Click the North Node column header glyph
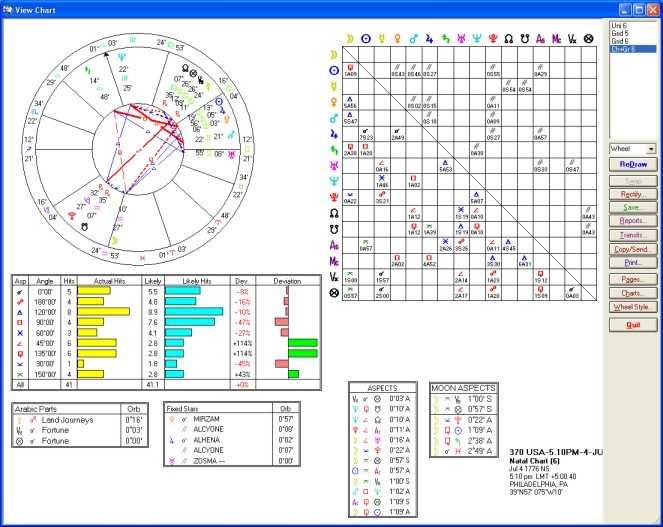This screenshot has height=527, width=663. [509, 39]
